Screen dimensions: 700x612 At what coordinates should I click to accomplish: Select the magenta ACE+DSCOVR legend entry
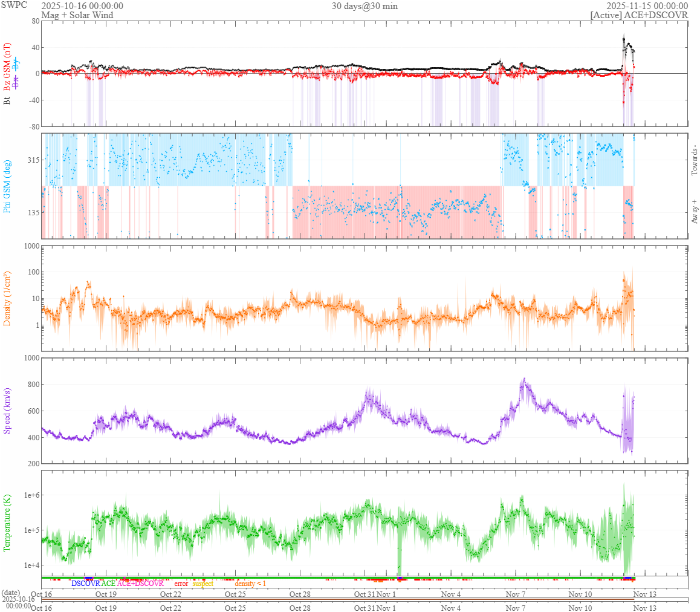coord(140,584)
